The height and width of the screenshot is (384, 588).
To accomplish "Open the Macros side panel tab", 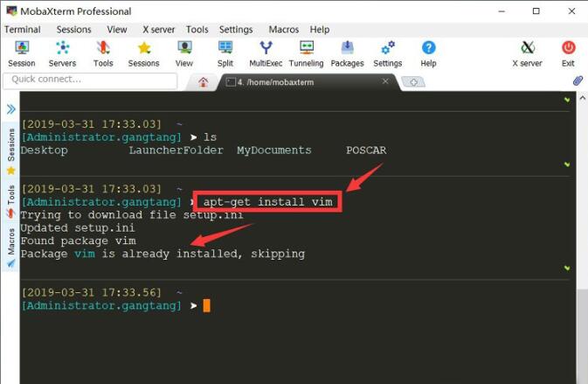I will coord(11,247).
